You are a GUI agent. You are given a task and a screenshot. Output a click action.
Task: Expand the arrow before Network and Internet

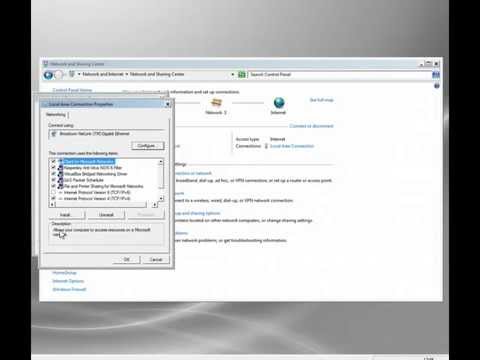(79, 74)
